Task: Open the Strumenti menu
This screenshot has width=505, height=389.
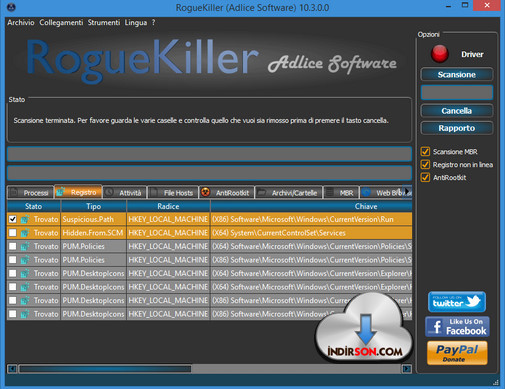Action: click(104, 22)
